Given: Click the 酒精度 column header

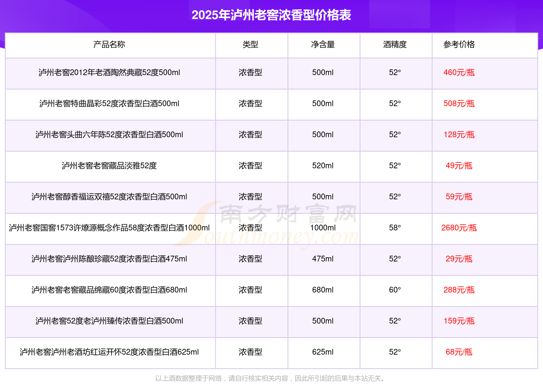Looking at the screenshot, I should click(395, 45).
